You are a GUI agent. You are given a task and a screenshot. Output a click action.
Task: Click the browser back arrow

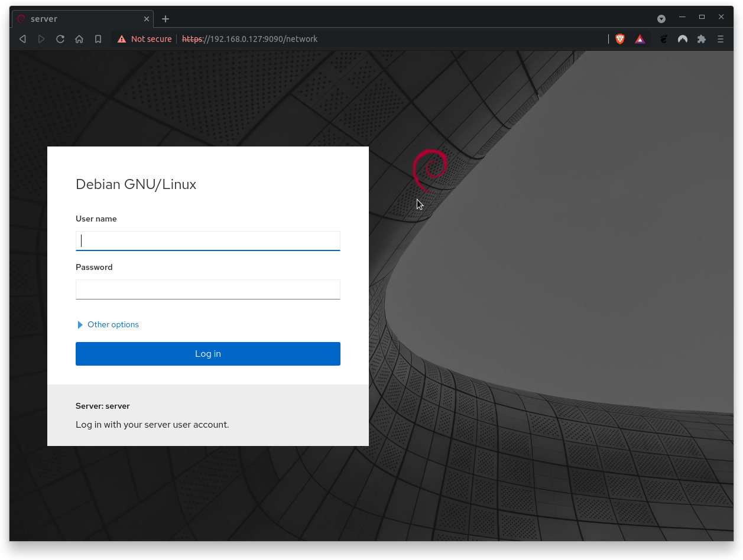(x=22, y=39)
